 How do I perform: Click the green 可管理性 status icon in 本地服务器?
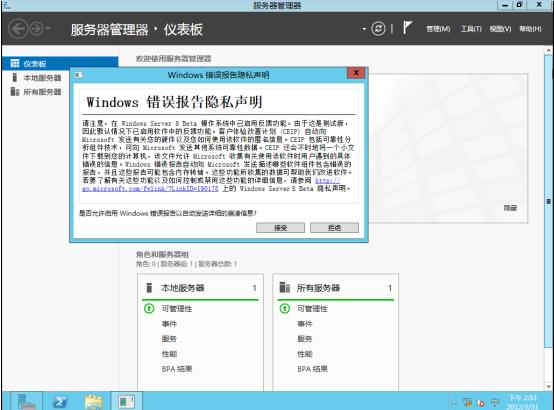[x=149, y=309]
